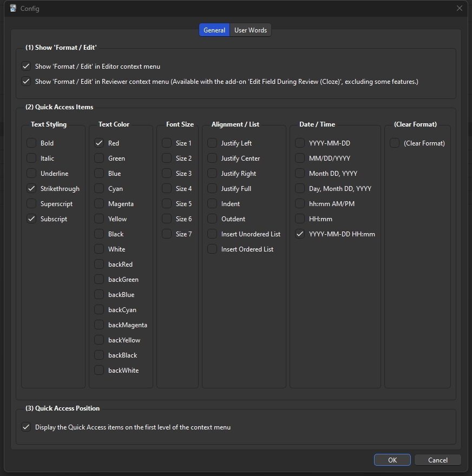Enable the Superscript checkbox
The image size is (472, 476).
(32, 204)
